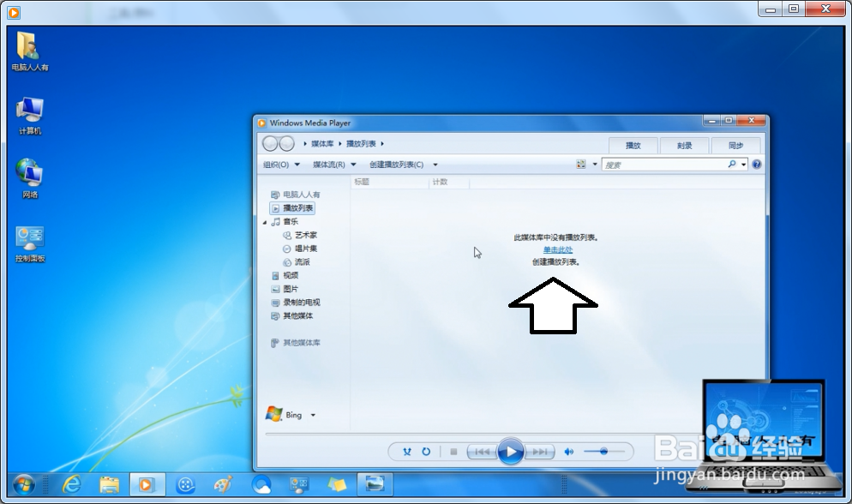
Task: Click the 单击此处 link
Action: (x=558, y=249)
